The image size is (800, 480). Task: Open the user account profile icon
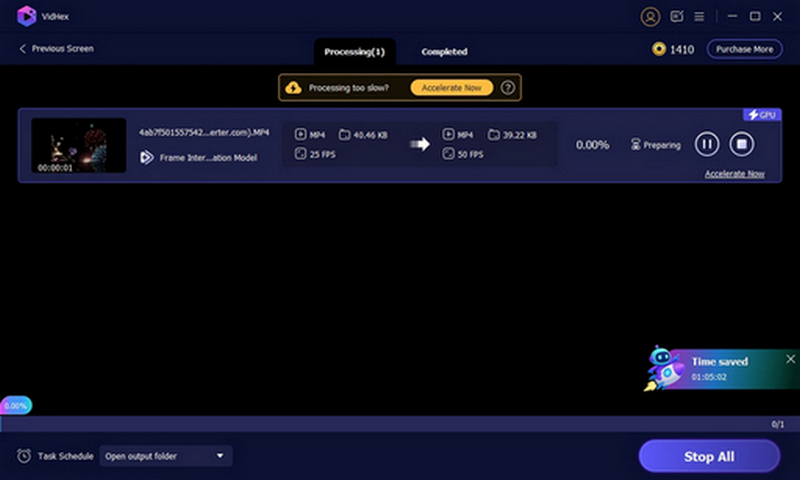pyautogui.click(x=650, y=17)
